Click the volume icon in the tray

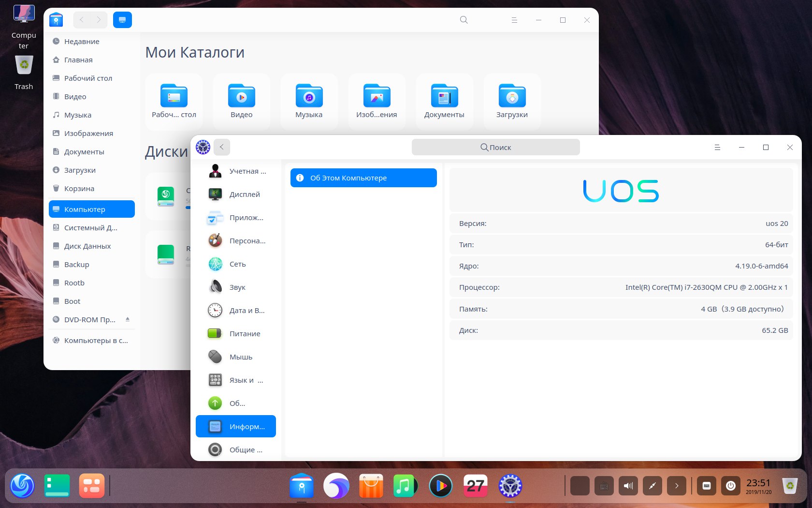(x=628, y=486)
